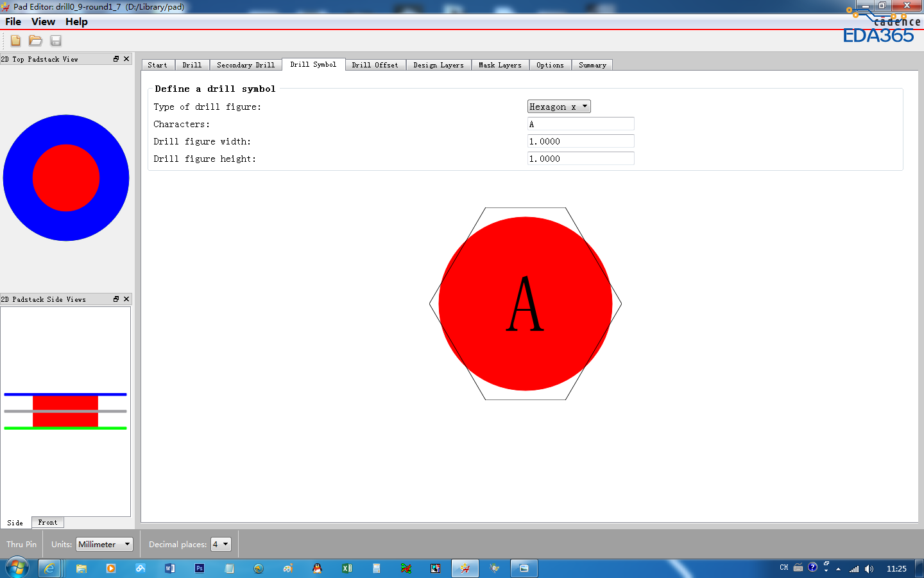
Task: Click the blue help tray icon
Action: click(x=812, y=567)
